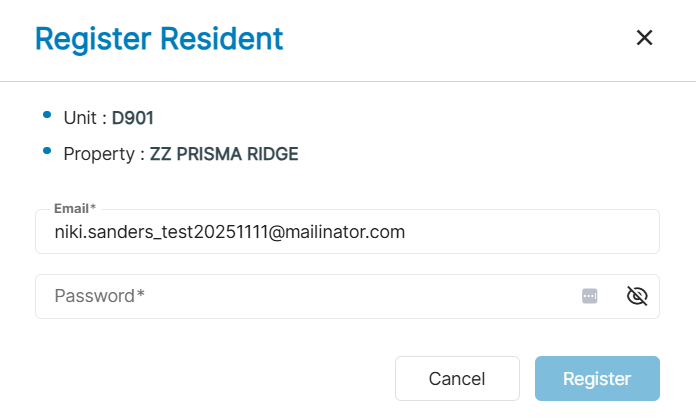This screenshot has height=418, width=696.
Task: Click the password manager autofill icon
Action: pyautogui.click(x=590, y=296)
